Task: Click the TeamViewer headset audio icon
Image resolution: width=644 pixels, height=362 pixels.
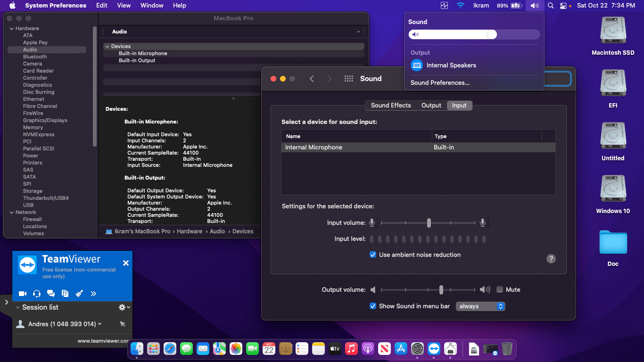Action: tap(37, 294)
